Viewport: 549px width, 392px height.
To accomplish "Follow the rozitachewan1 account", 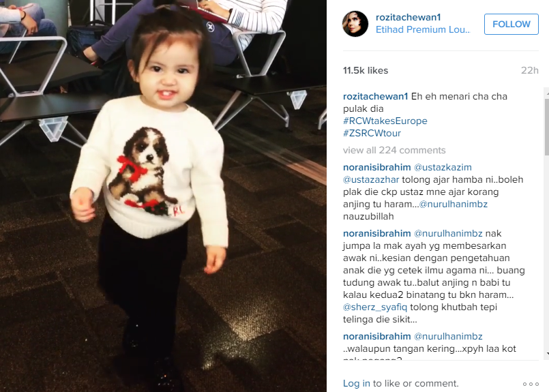I will coord(511,24).
